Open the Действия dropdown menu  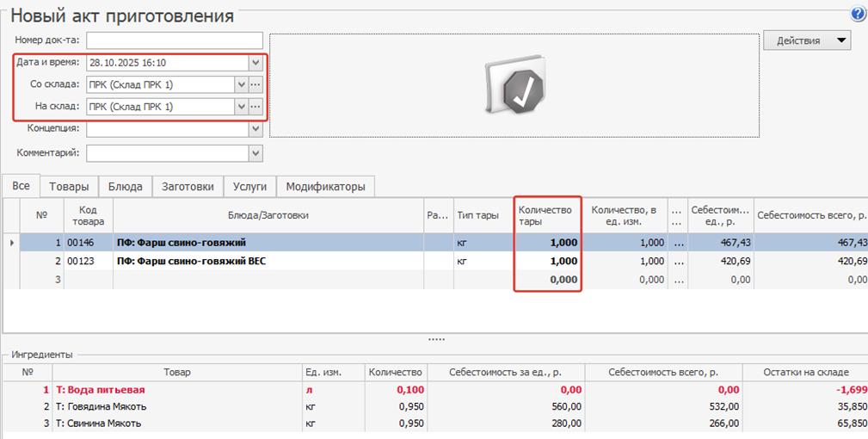coord(806,40)
